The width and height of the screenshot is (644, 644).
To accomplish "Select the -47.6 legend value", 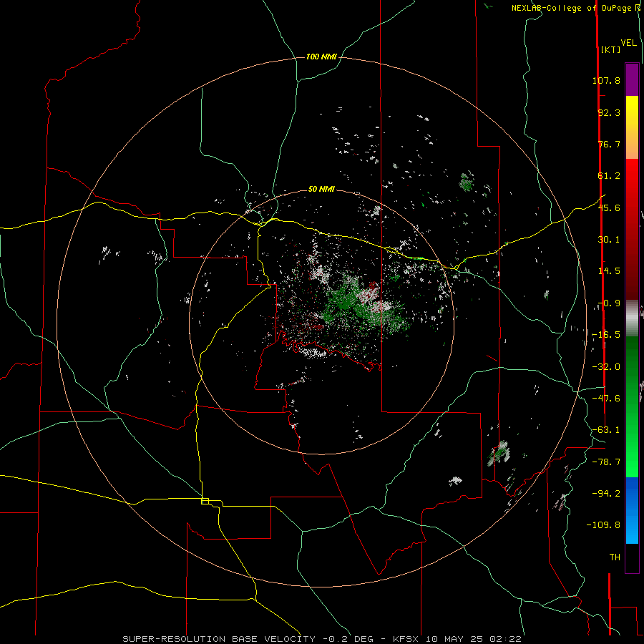I will [606, 399].
